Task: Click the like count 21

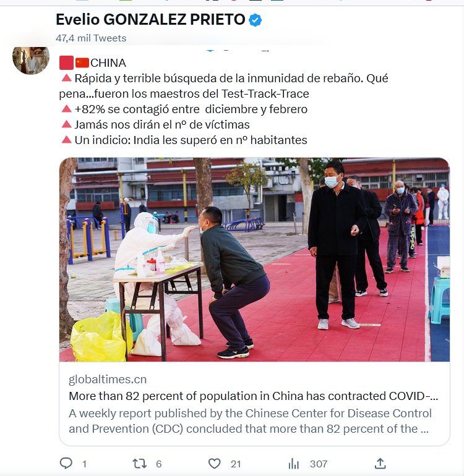Action: tap(236, 464)
